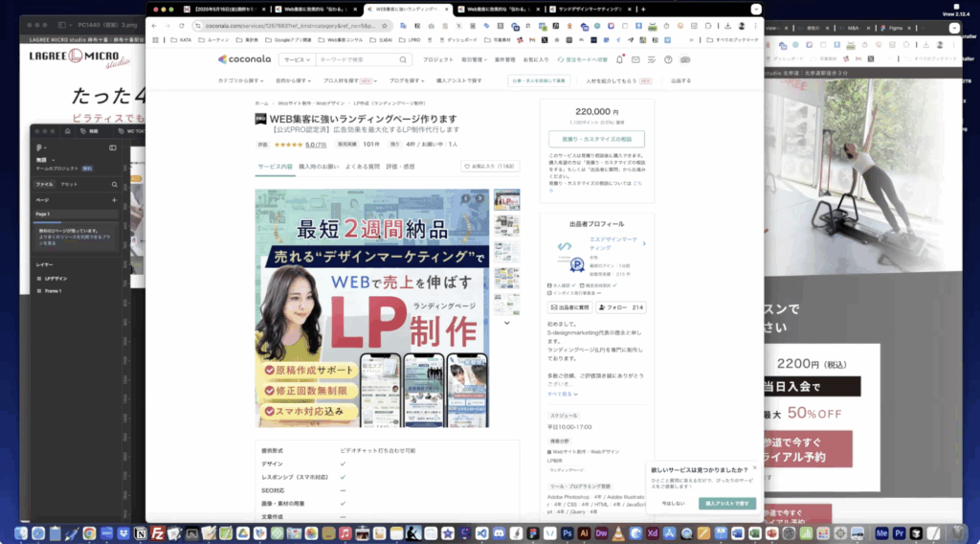Select second gallery thumbnail
This screenshot has height=544, width=980.
coord(507,226)
